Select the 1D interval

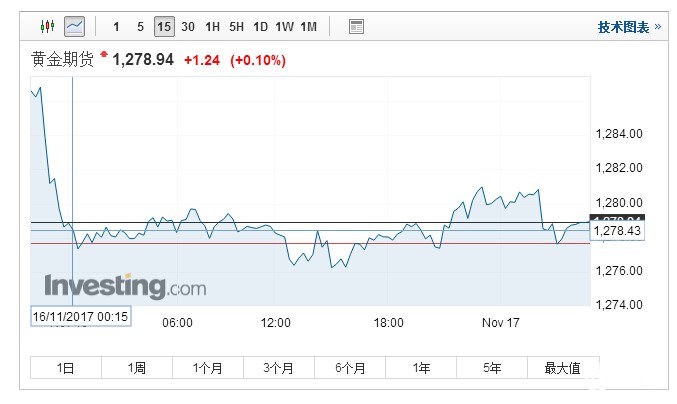[x=260, y=26]
